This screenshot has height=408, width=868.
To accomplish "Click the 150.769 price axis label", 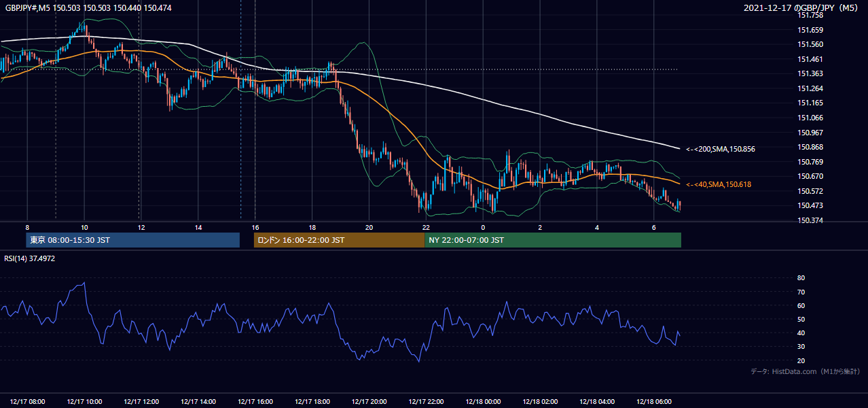I will (810, 162).
